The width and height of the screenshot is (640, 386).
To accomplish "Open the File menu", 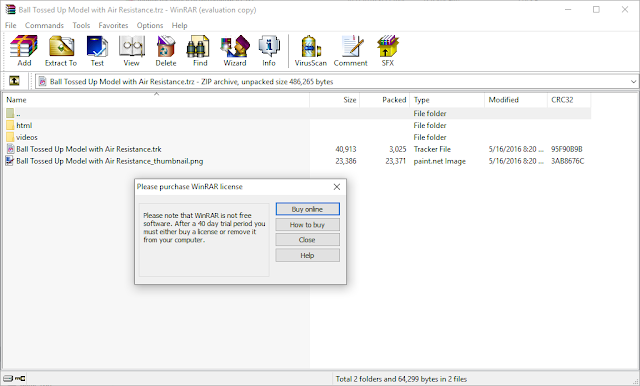I will [x=11, y=25].
